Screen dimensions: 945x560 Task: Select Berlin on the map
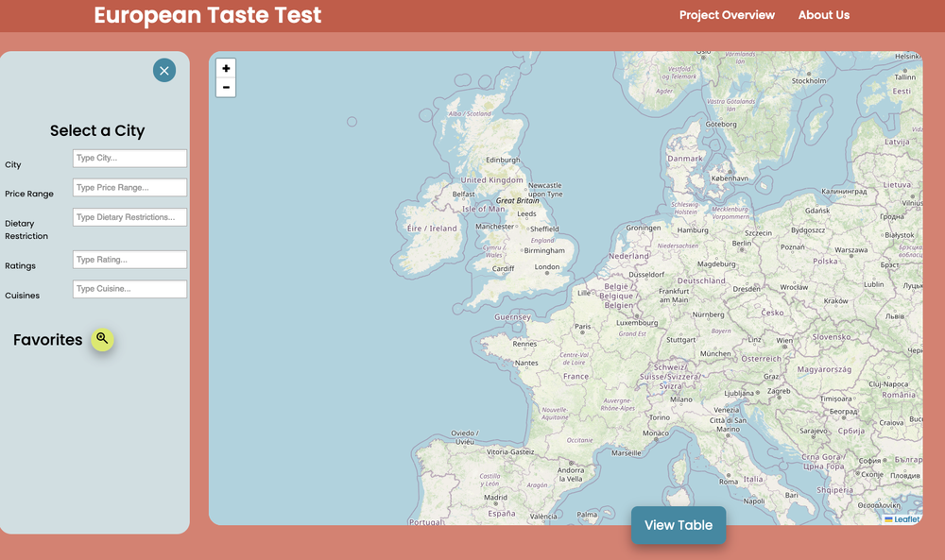tap(742, 243)
